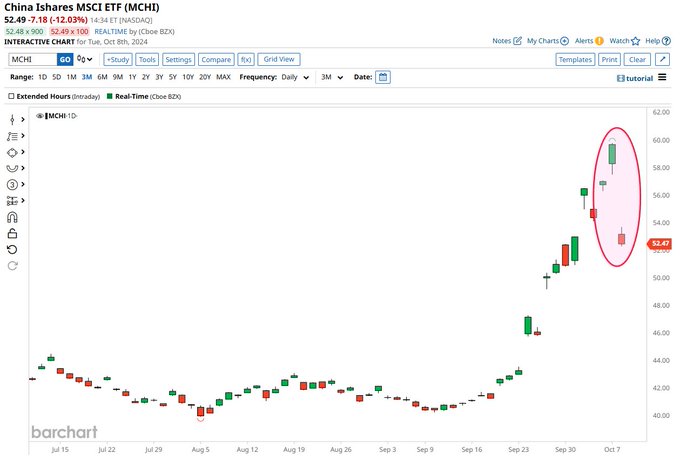Select the text annotation list tool
680x461 pixels.
[x=12, y=137]
